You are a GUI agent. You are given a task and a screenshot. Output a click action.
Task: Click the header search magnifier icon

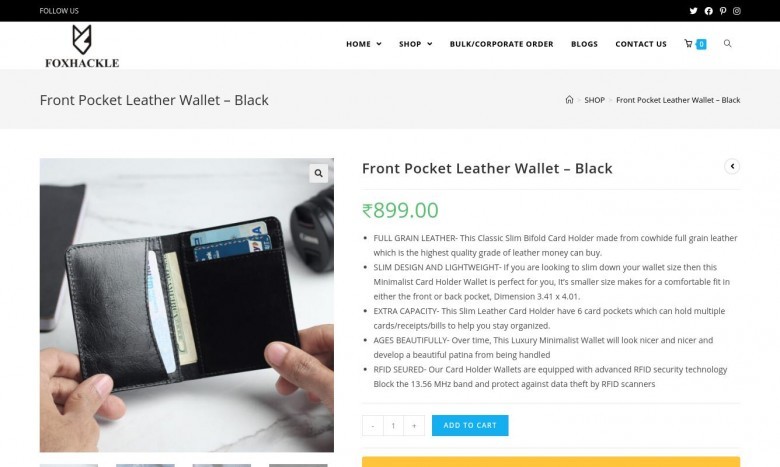click(x=727, y=44)
